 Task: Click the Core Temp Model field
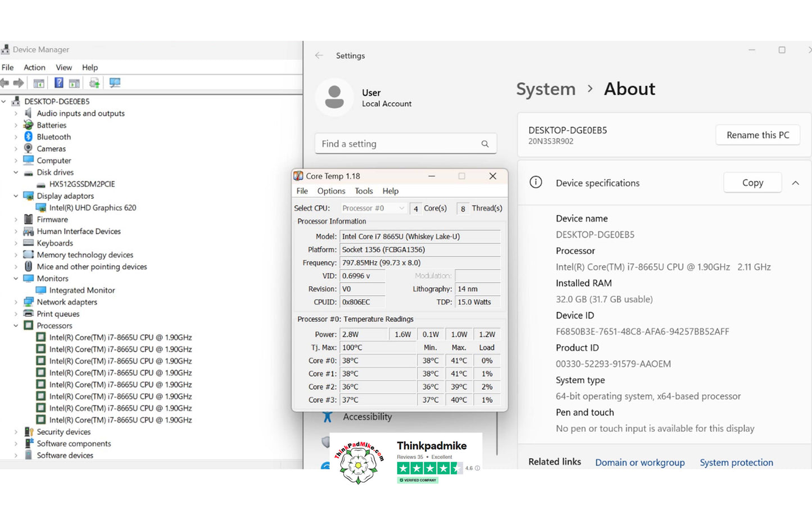click(x=420, y=236)
